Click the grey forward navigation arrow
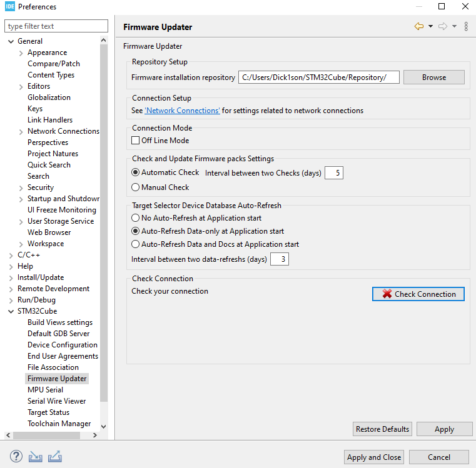The height and width of the screenshot is (468, 476). click(442, 26)
